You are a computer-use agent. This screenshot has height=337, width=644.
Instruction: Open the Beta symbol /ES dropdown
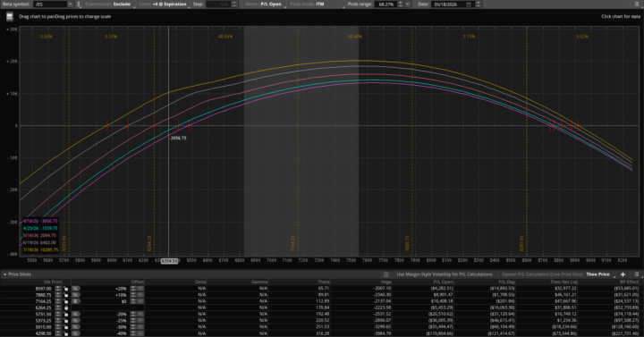pyautogui.click(x=70, y=4)
